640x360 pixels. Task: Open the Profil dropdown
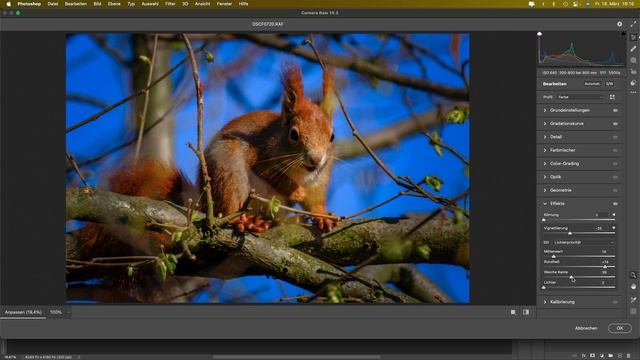click(580, 97)
